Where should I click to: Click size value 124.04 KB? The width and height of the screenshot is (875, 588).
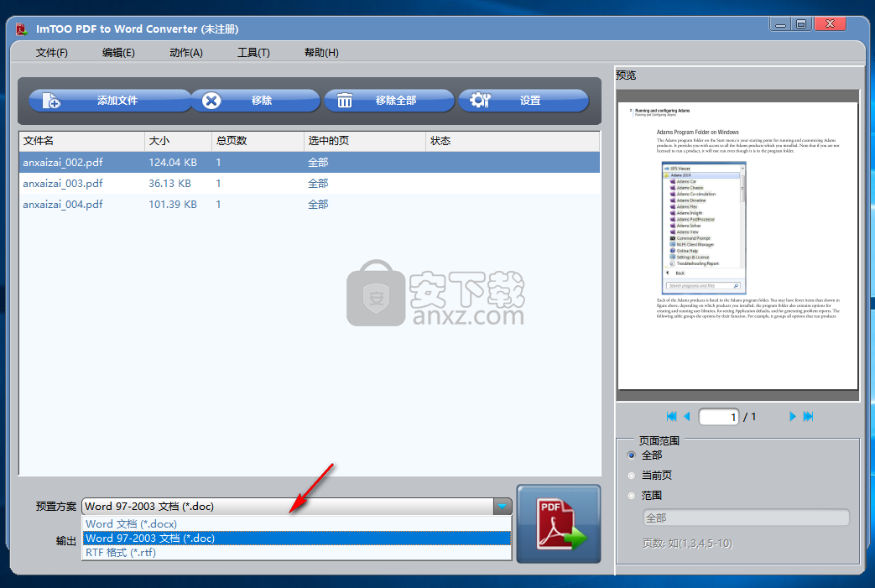click(173, 163)
